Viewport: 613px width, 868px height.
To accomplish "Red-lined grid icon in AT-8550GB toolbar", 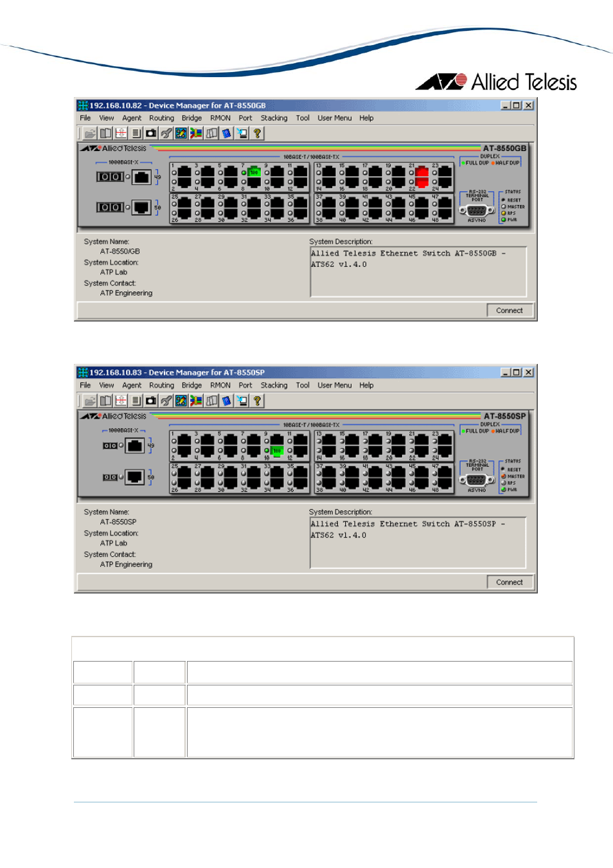I will (x=121, y=133).
